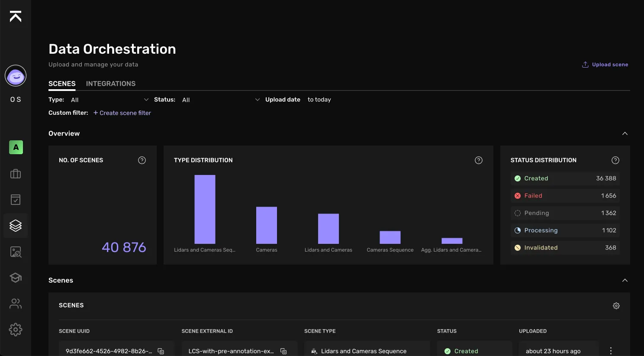The height and width of the screenshot is (356, 644).
Task: Filter by Processing status row
Action: pos(565,230)
